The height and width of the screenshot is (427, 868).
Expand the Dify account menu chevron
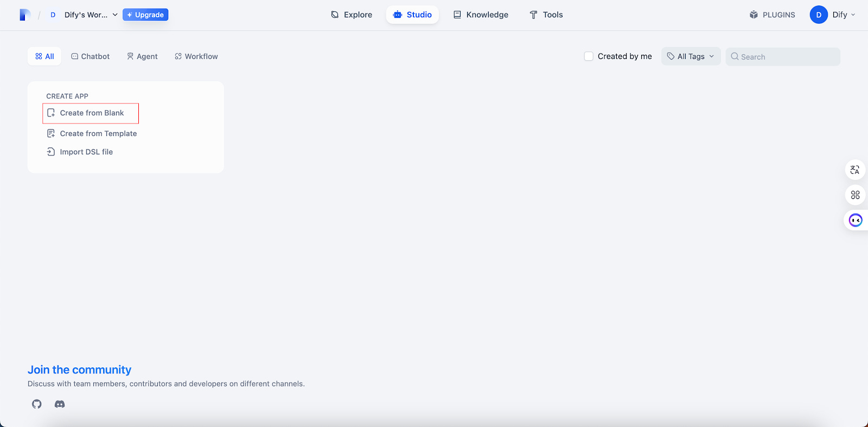(853, 15)
